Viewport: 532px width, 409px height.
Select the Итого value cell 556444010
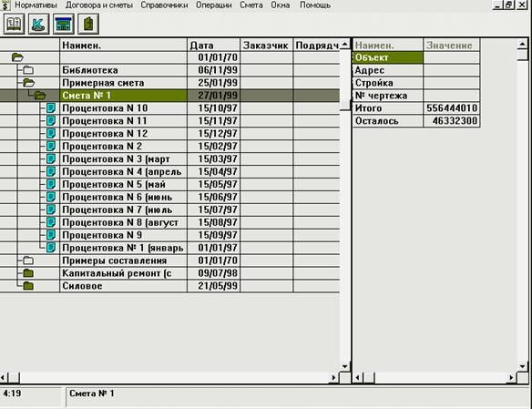point(452,108)
